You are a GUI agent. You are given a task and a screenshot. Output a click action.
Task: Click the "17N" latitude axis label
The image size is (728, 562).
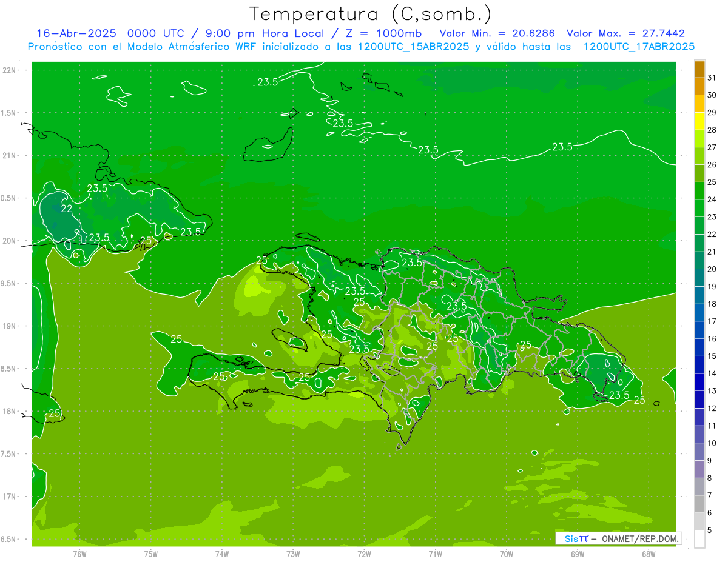pos(10,497)
